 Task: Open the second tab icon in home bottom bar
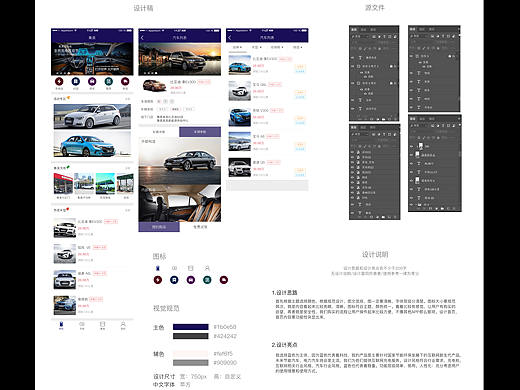pyautogui.click(x=82, y=325)
